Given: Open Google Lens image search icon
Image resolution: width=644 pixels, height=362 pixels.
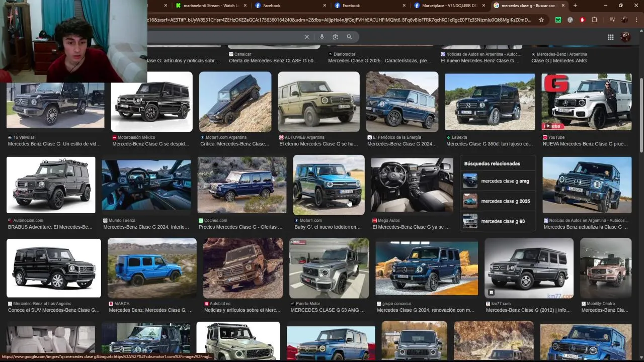Looking at the screenshot, I should tap(336, 37).
